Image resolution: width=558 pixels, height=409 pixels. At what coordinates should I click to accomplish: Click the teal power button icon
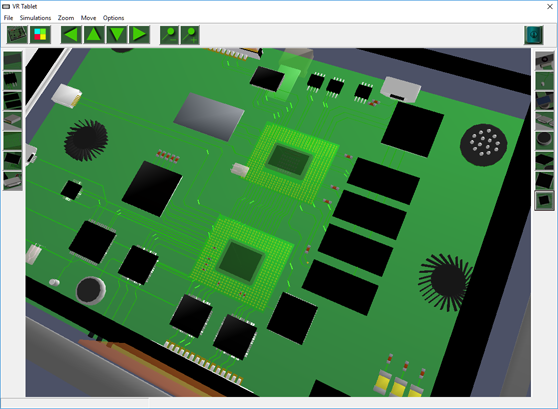(533, 35)
